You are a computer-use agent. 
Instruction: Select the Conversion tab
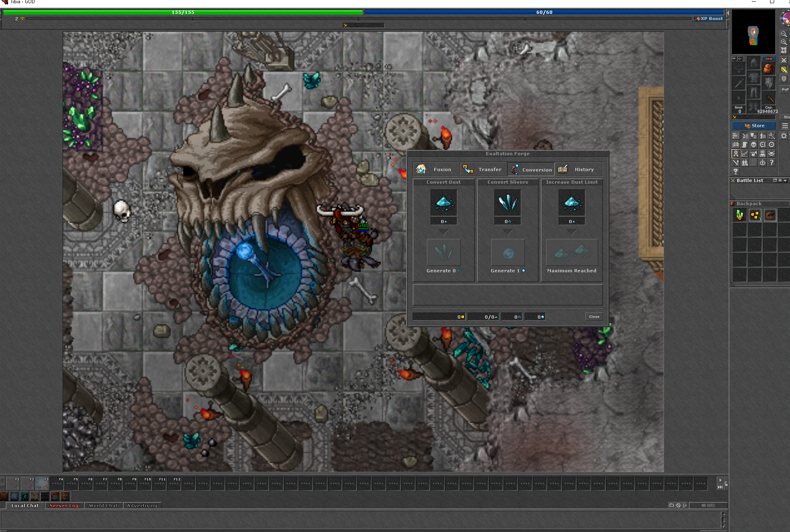point(531,169)
